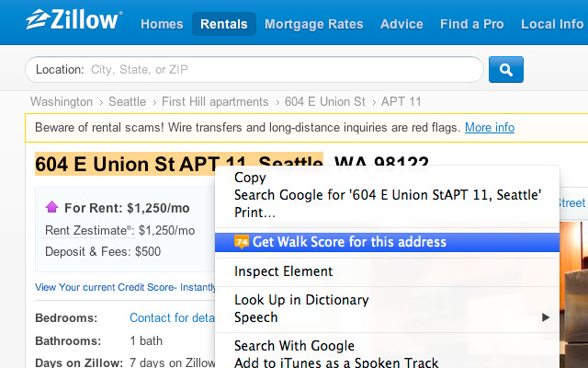Click the blue search magnifier button

[x=506, y=70]
